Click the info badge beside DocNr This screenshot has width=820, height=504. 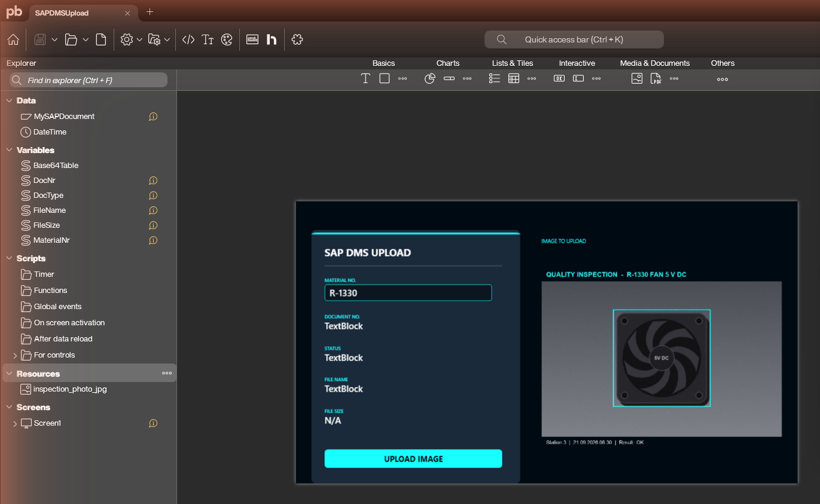pyautogui.click(x=153, y=180)
